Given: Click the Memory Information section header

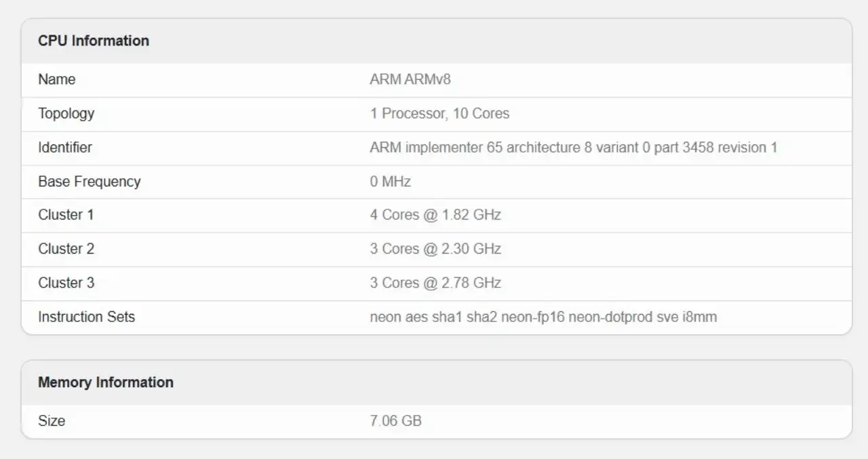Looking at the screenshot, I should pos(106,382).
